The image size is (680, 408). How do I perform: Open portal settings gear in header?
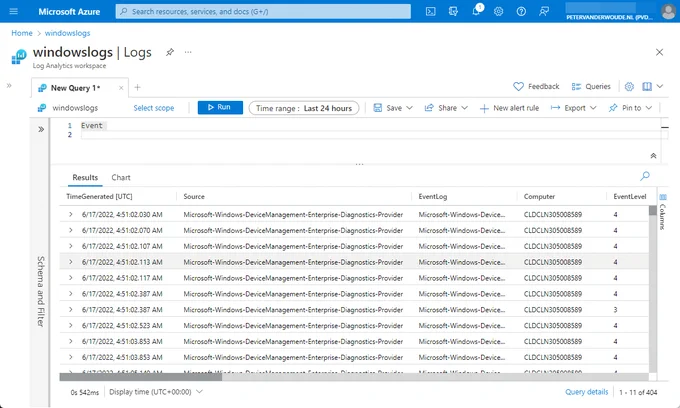click(499, 12)
